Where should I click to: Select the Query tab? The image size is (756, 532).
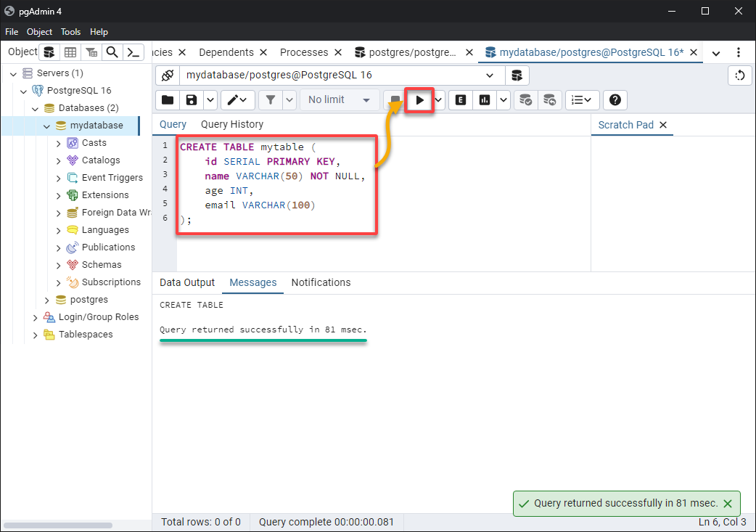(x=173, y=124)
